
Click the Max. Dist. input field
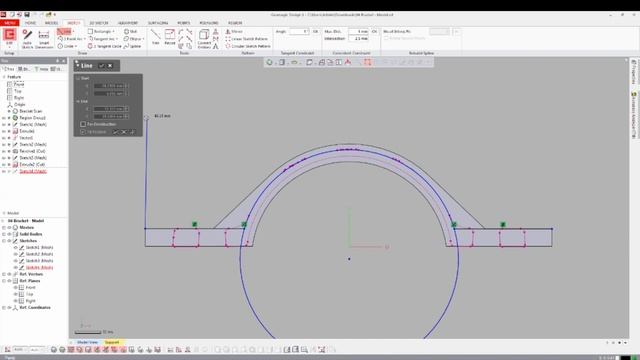[x=358, y=31]
